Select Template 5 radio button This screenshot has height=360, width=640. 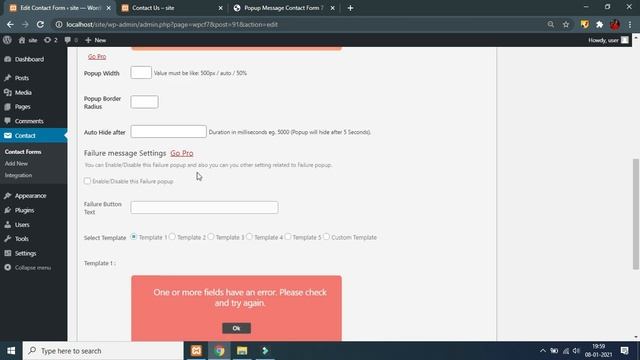point(288,237)
